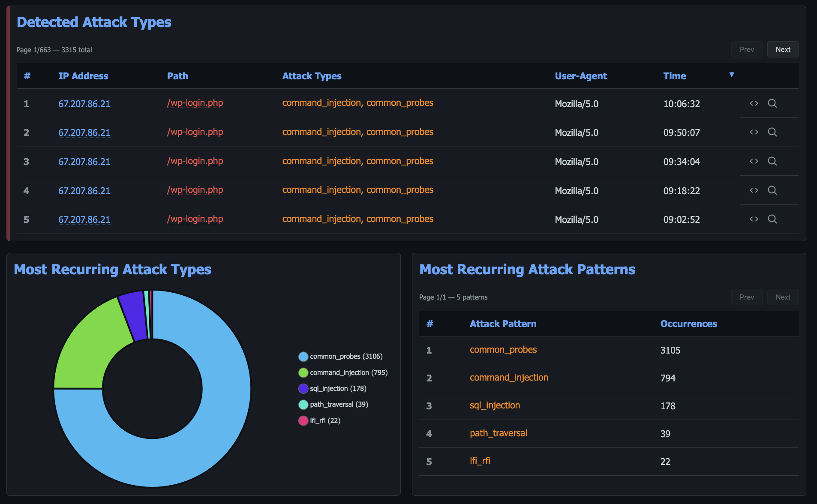Image resolution: width=817 pixels, height=504 pixels.
Task: Follow the /wp-login.php path link in row one
Action: pyautogui.click(x=195, y=103)
